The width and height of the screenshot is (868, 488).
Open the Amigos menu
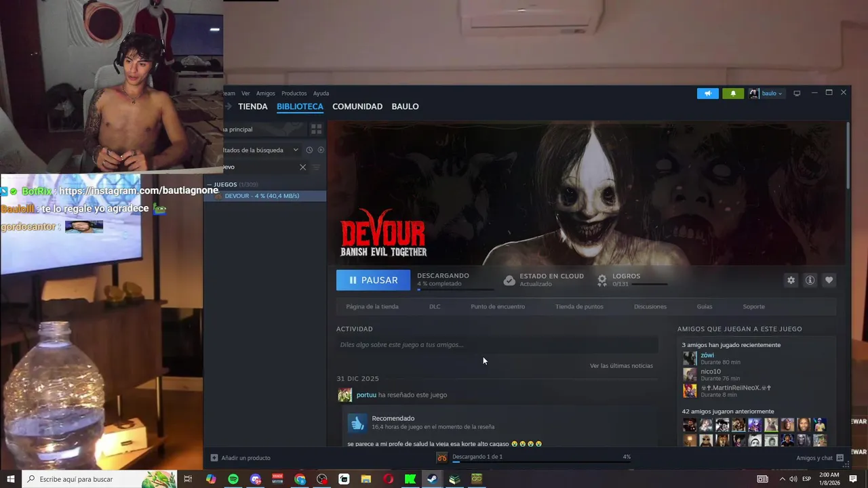pyautogui.click(x=266, y=94)
